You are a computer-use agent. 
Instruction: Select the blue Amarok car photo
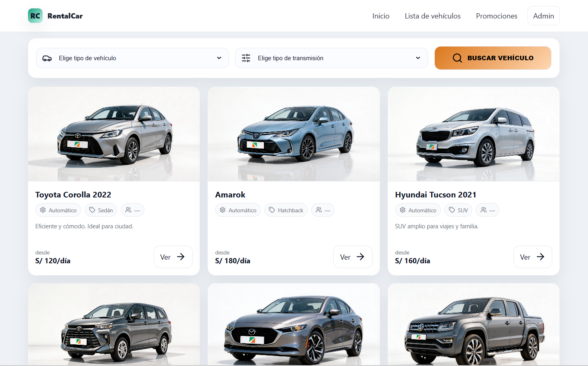pos(294,134)
